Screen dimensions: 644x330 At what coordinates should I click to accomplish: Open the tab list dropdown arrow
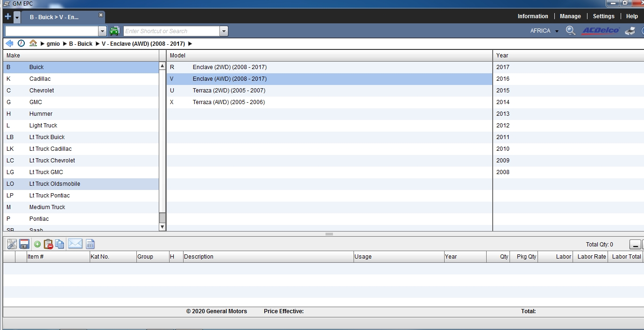[17, 17]
